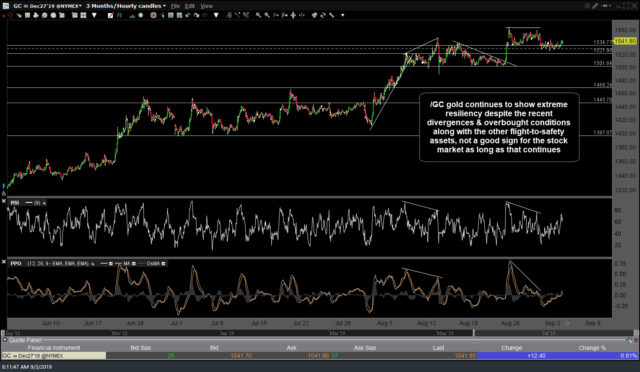This screenshot has height=372, width=640.
Task: Click the arrow right of the Sep 2 date label
Action: (x=568, y=323)
